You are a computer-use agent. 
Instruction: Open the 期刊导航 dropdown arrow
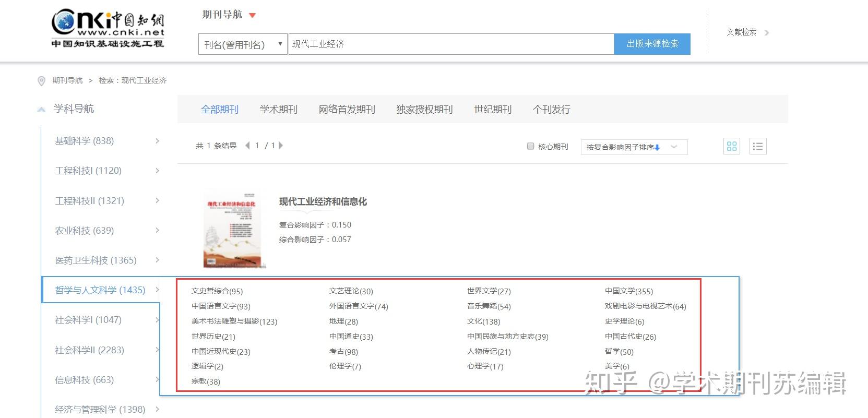tap(253, 16)
